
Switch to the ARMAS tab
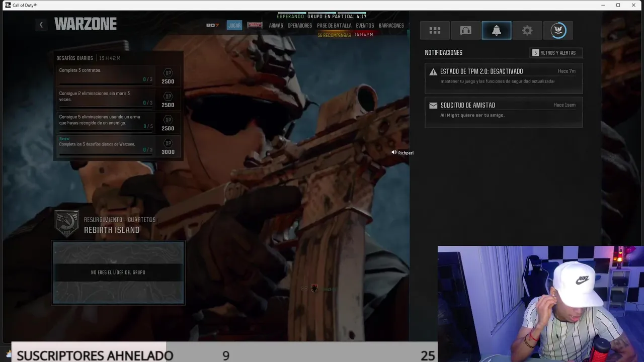click(276, 26)
